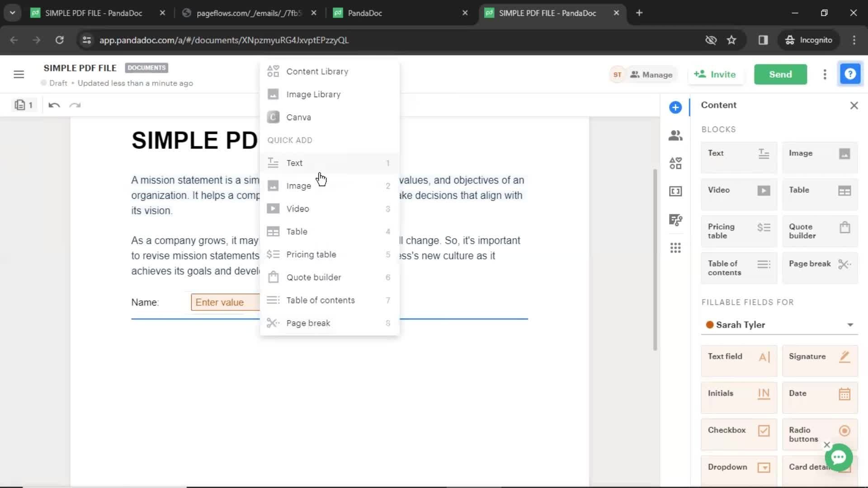Enter value in the Name input field
This screenshot has height=488, width=868.
tap(220, 303)
